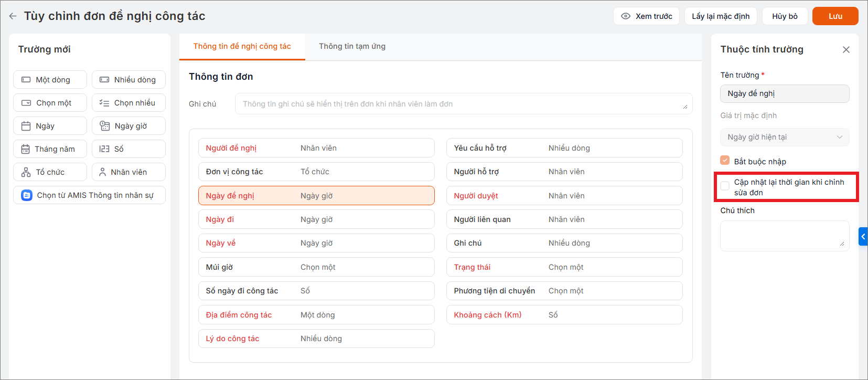Go back using the arrow icon
868x380 pixels.
pyautogui.click(x=13, y=16)
